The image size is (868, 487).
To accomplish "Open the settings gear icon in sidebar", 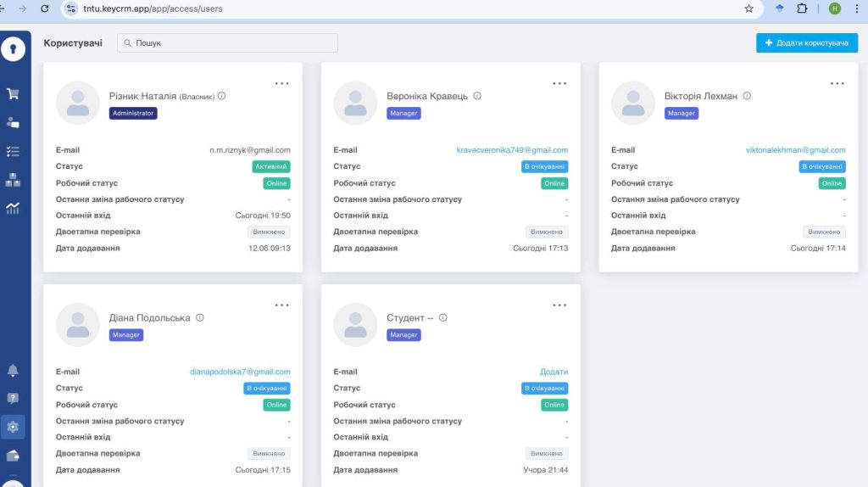I will coord(13,427).
